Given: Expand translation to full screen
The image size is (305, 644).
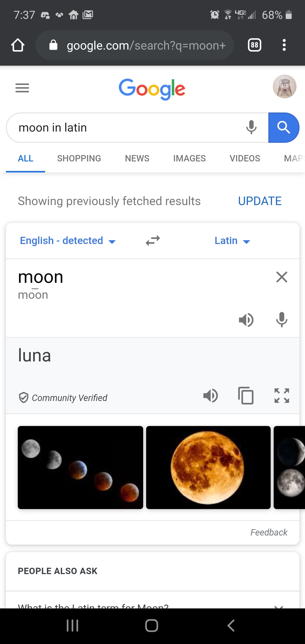Looking at the screenshot, I should [x=282, y=396].
